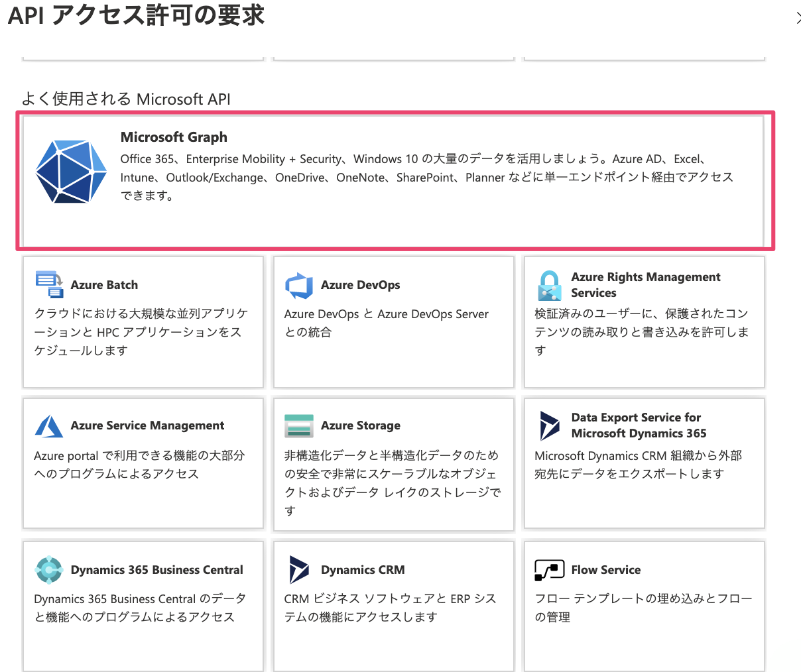Click the Azure Storage description text
Viewport: 801px width, 672px height.
click(x=393, y=483)
